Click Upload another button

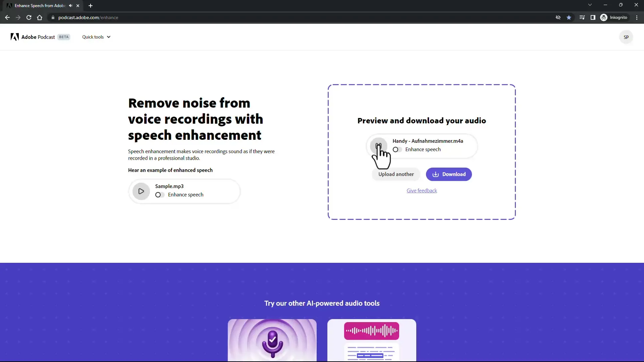coord(396,174)
